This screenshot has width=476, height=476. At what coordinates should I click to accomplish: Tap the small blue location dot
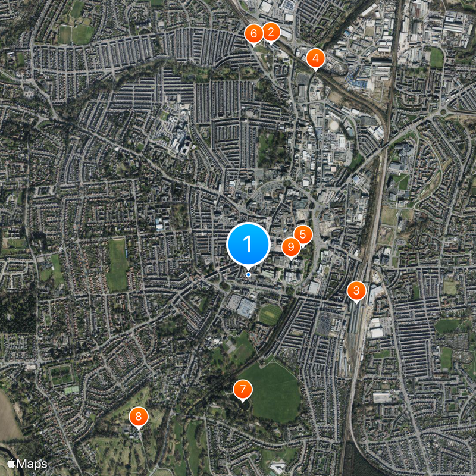click(x=248, y=275)
